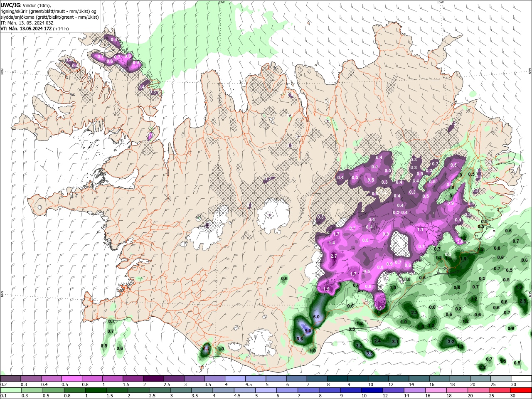Viewport: 532px width, 399px height.
Task: Click the '(+14 h)' forecast offset text
Action: pos(61,29)
